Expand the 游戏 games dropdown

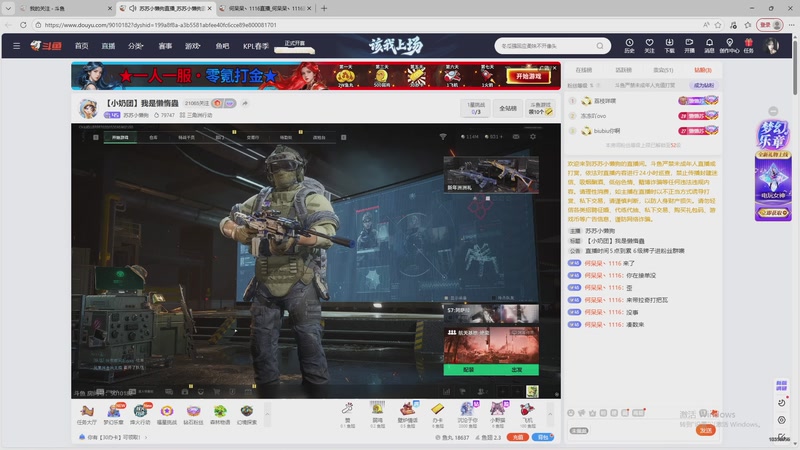point(192,46)
